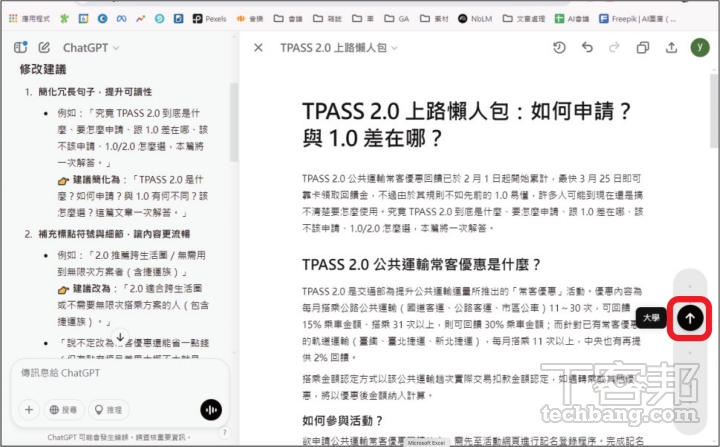Redo the canvas edit

614,47
